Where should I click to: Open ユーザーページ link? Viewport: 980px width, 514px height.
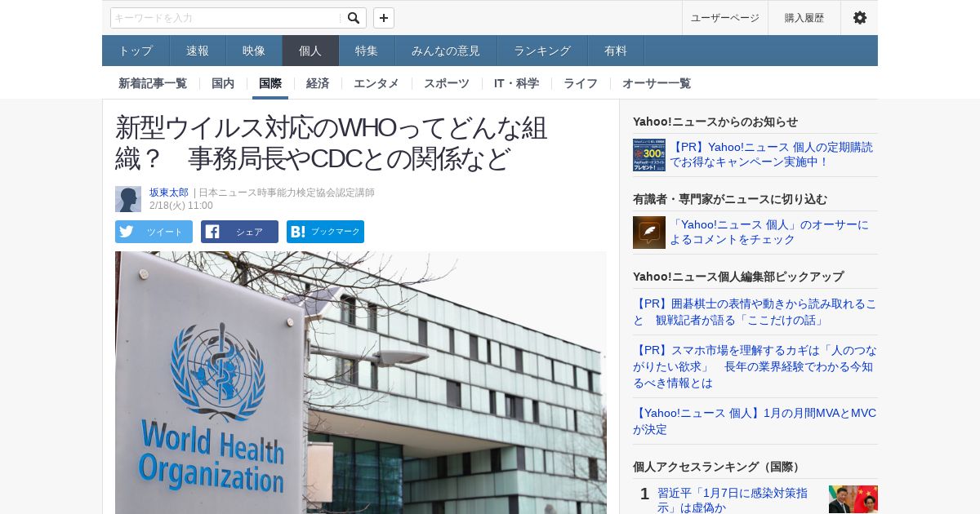coord(724,18)
